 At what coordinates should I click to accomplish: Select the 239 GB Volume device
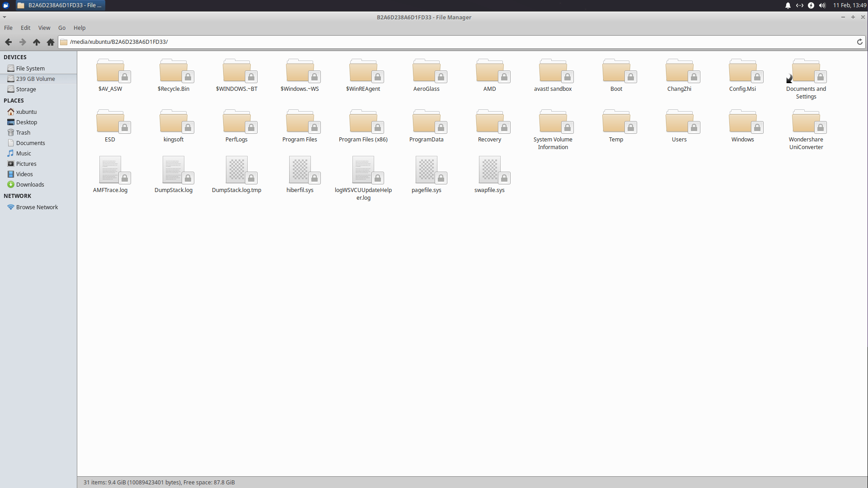38,79
